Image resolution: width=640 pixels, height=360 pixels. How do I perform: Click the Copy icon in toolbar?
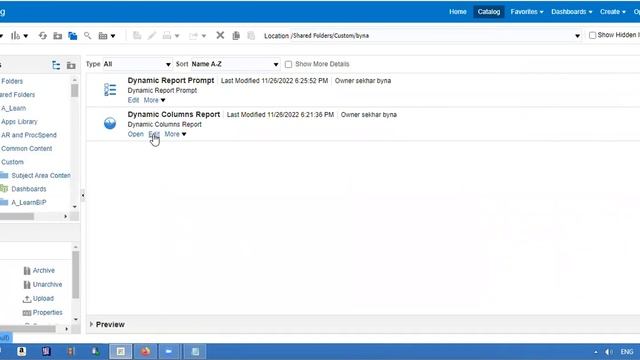tap(236, 36)
